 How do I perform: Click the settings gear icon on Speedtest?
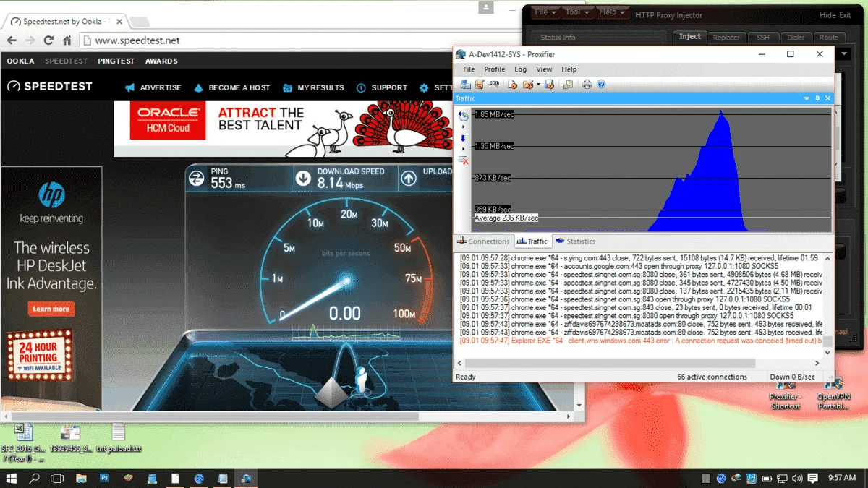coord(425,87)
